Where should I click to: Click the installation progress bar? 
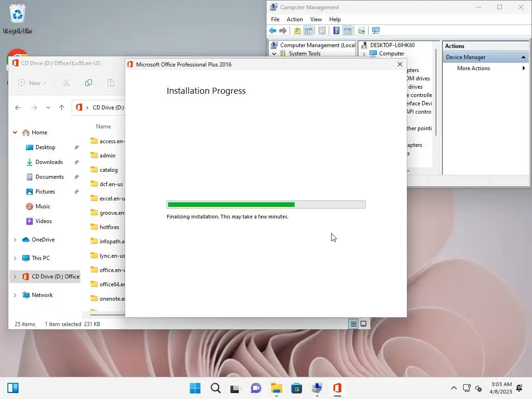(x=266, y=205)
